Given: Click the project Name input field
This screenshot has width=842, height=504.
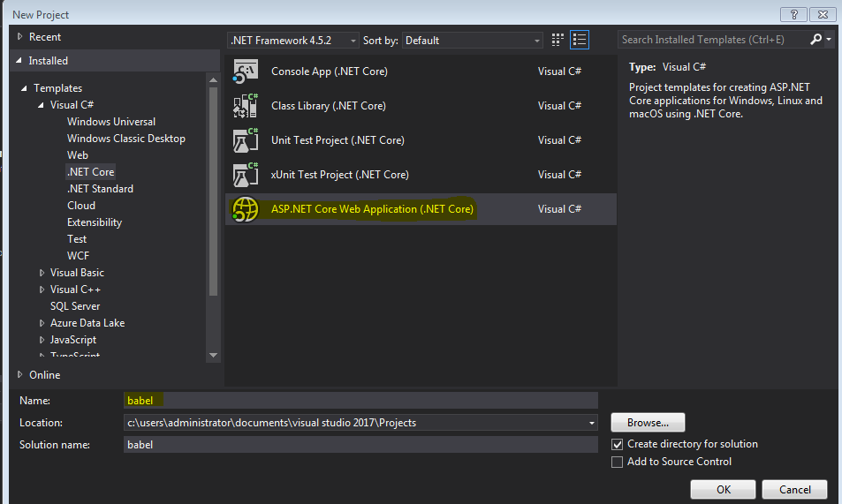Looking at the screenshot, I should click(x=360, y=401).
